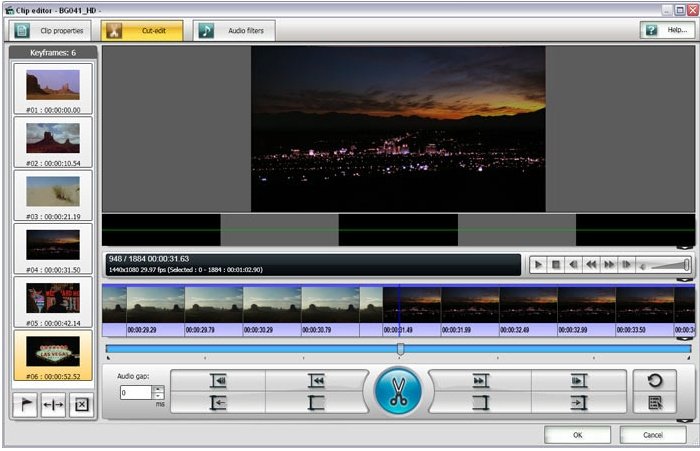Select keyframe #06 Las Vegas thumbnail

[53, 353]
